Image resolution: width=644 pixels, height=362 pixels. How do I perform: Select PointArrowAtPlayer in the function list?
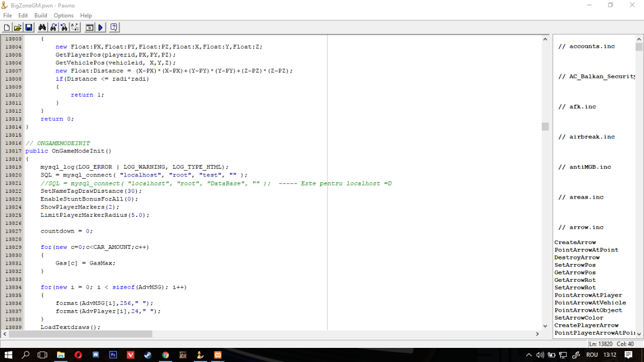point(588,295)
